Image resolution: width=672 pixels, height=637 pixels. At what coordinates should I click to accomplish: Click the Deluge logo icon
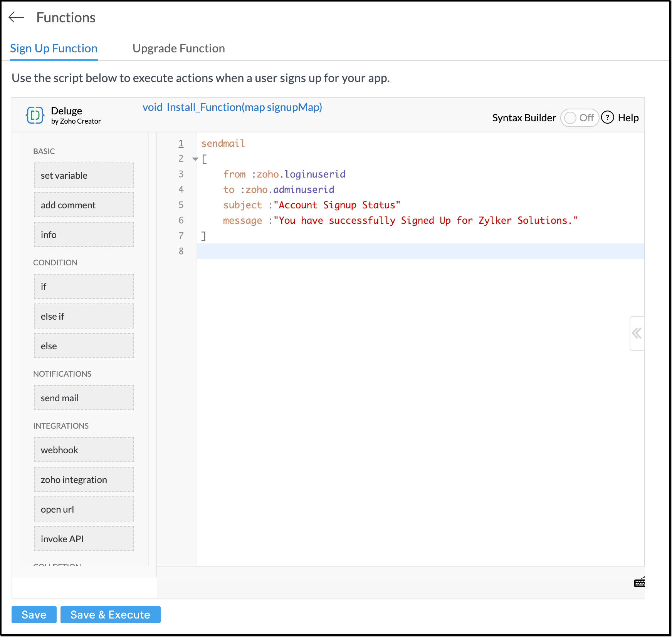tap(35, 115)
